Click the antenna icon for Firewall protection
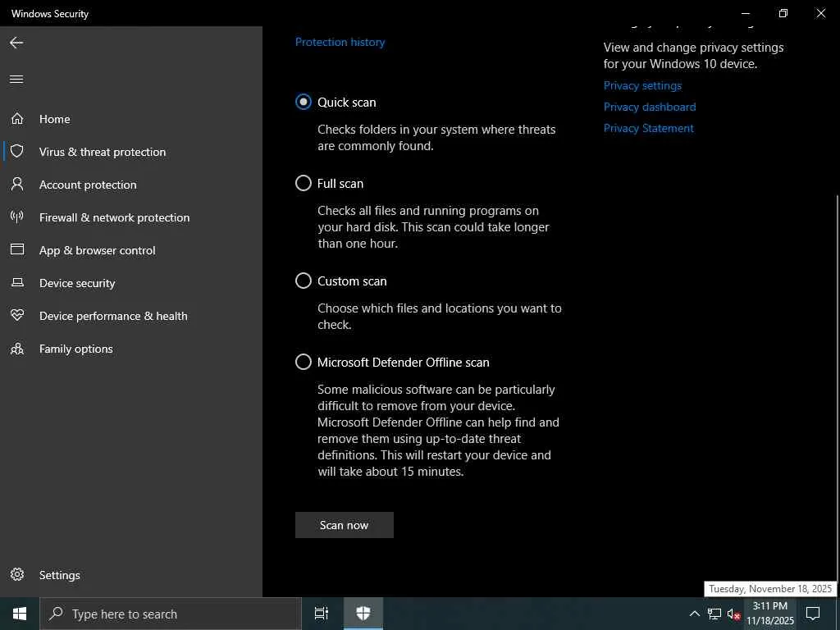 [x=17, y=217]
